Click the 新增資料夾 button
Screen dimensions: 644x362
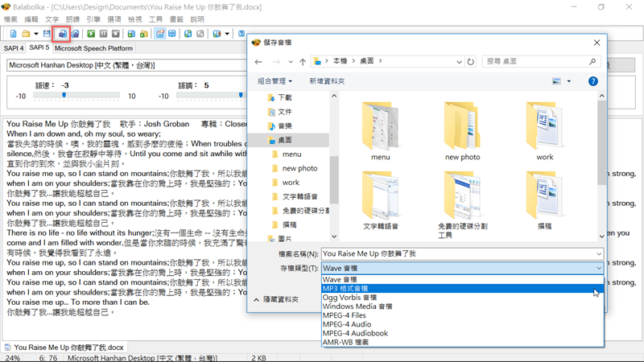(327, 81)
